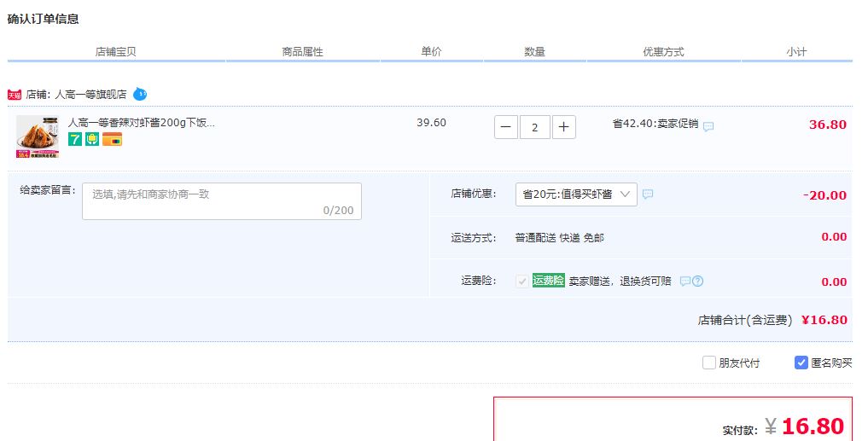This screenshot has width=868, height=441.
Task: Click comment icon beside store discount dropdown
Action: (648, 194)
